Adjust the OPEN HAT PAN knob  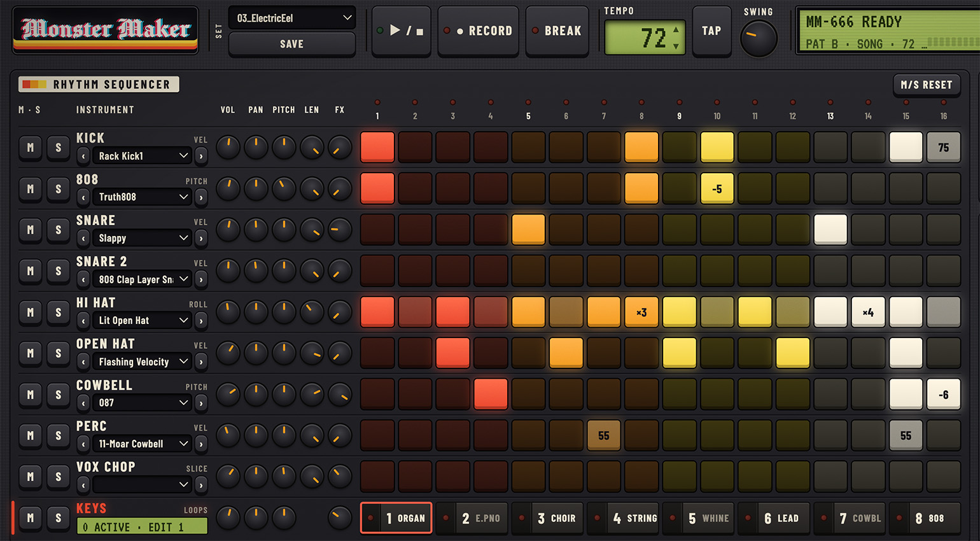(x=256, y=353)
